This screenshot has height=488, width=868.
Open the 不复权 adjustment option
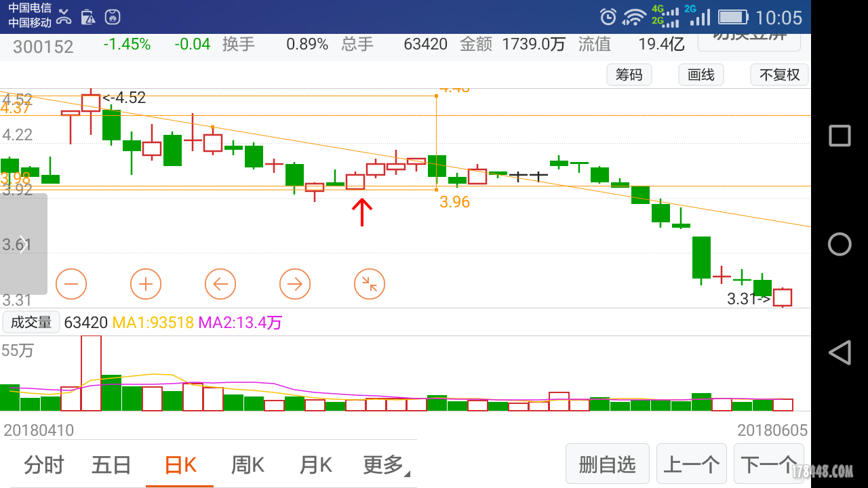780,75
